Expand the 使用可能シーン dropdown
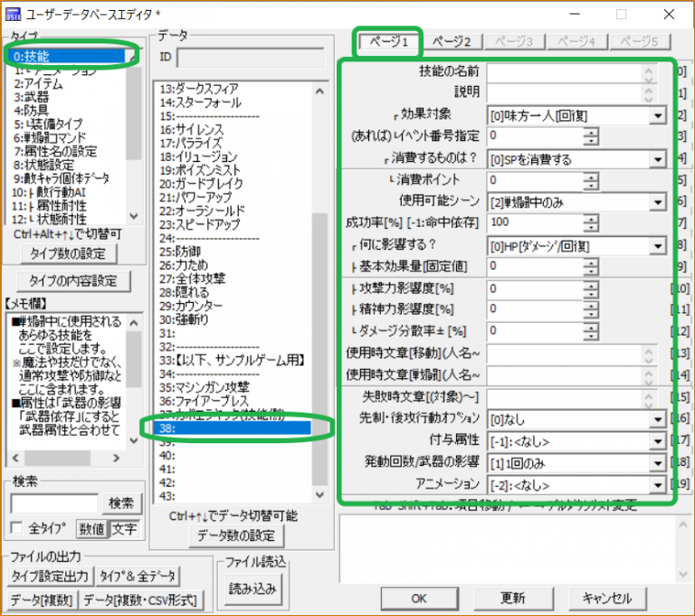This screenshot has height=616, width=695. click(657, 202)
